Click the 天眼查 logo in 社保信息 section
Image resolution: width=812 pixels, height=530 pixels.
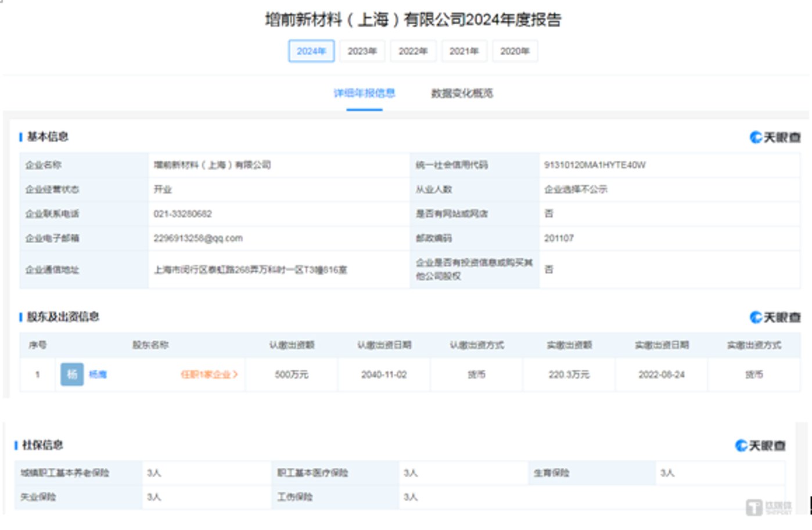click(760, 445)
